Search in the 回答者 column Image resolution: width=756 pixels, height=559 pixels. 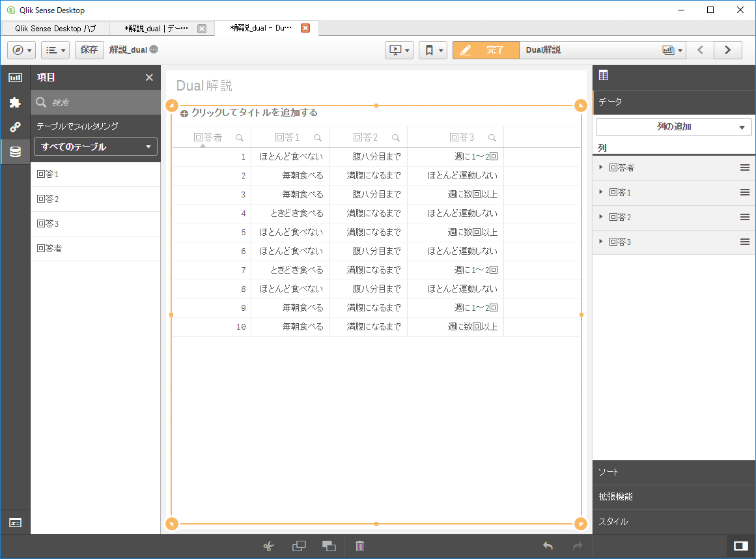[240, 138]
